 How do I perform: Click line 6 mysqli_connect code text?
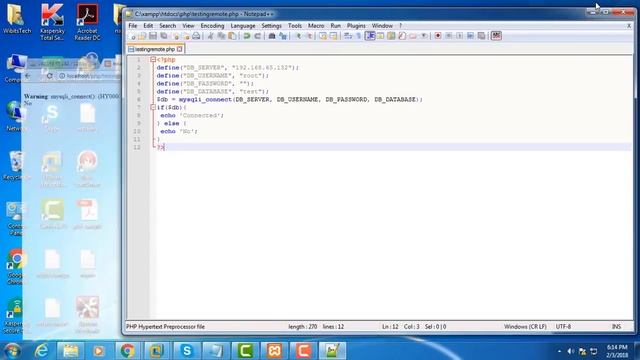coord(289,99)
